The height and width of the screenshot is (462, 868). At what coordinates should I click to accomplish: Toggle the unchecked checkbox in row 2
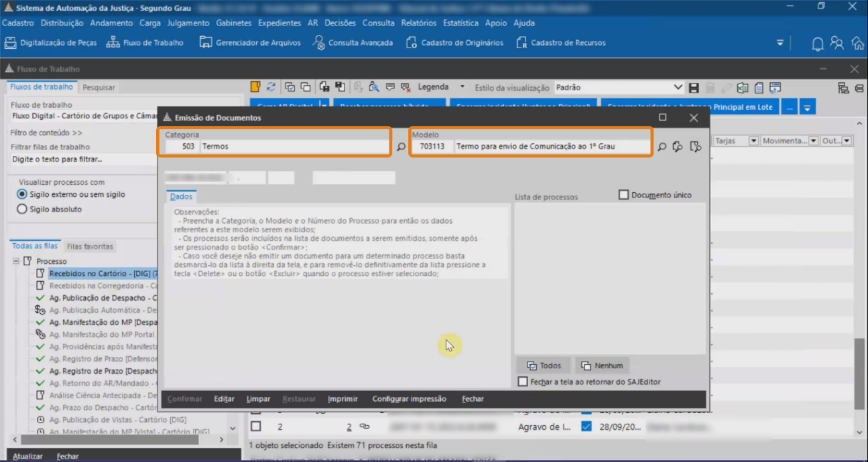pos(256,427)
